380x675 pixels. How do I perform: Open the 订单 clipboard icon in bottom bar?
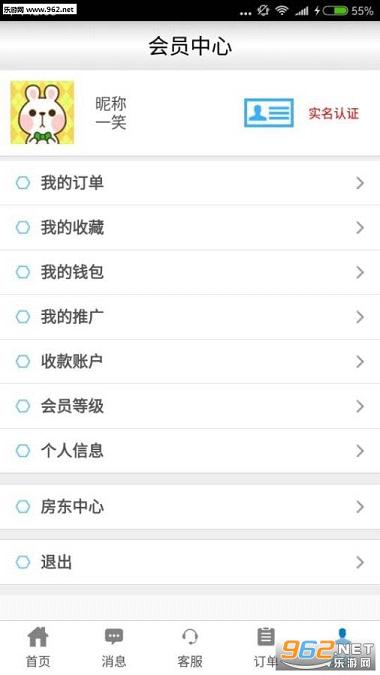point(266,637)
